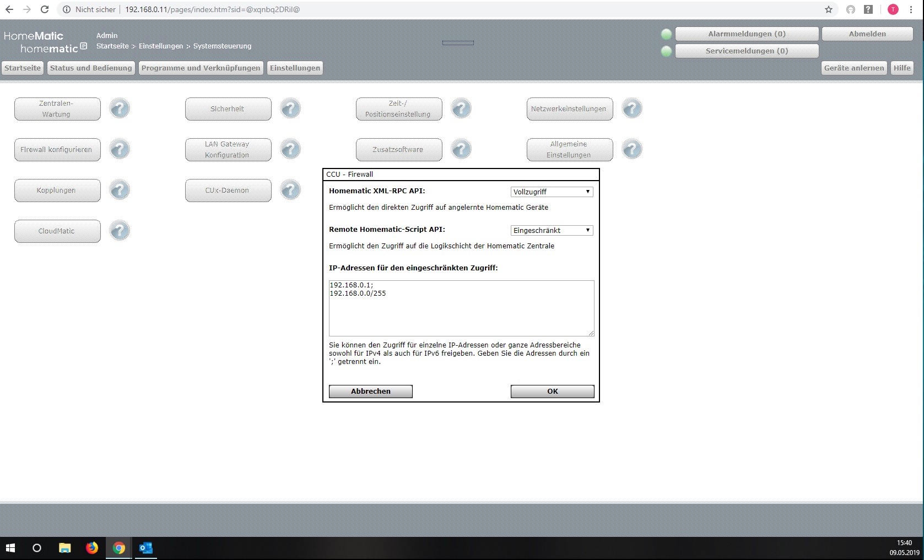Click Chrome icon in taskbar
This screenshot has height=560, width=924.
(x=119, y=548)
